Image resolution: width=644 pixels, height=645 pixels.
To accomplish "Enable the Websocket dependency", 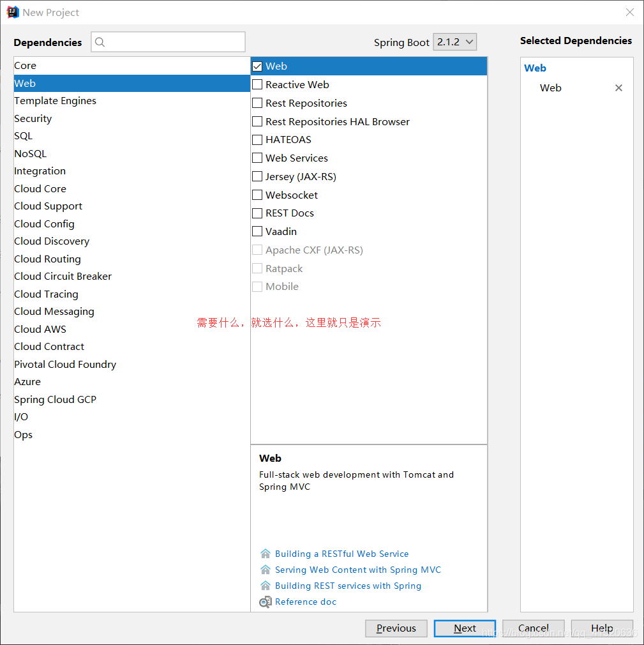I will point(258,195).
